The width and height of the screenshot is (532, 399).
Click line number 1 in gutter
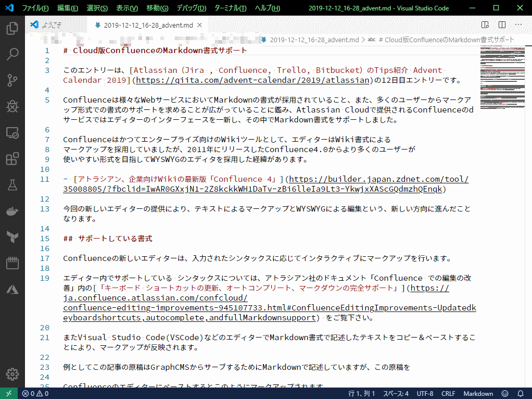[47, 50]
